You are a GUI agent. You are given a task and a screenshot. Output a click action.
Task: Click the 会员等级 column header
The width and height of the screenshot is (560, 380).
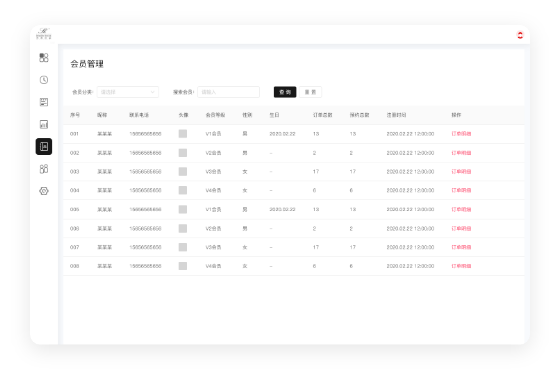(x=215, y=115)
